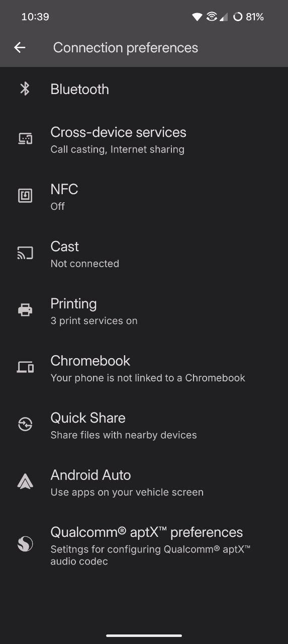Open Bluetooth settings

tap(144, 89)
